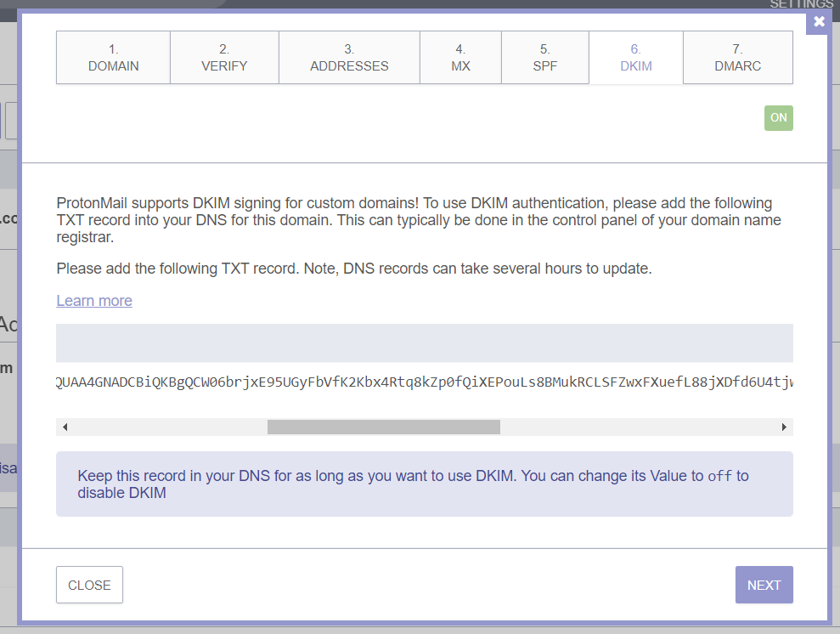Toggle the green DKIM ON switch
Viewport: 840px width, 634px height.
click(x=778, y=118)
